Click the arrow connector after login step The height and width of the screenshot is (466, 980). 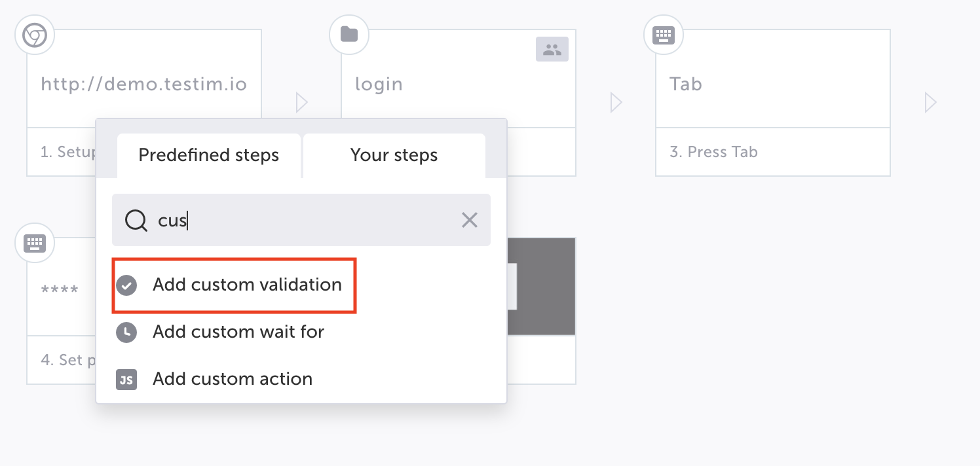click(616, 102)
